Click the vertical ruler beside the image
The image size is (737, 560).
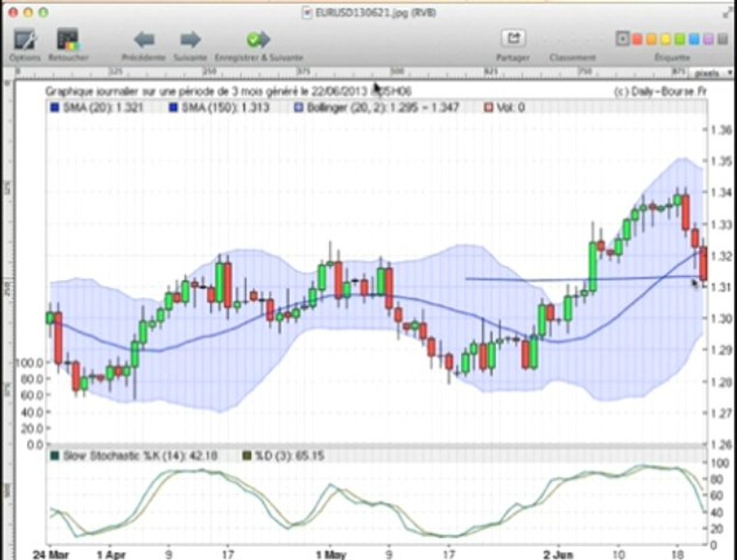click(x=7, y=320)
